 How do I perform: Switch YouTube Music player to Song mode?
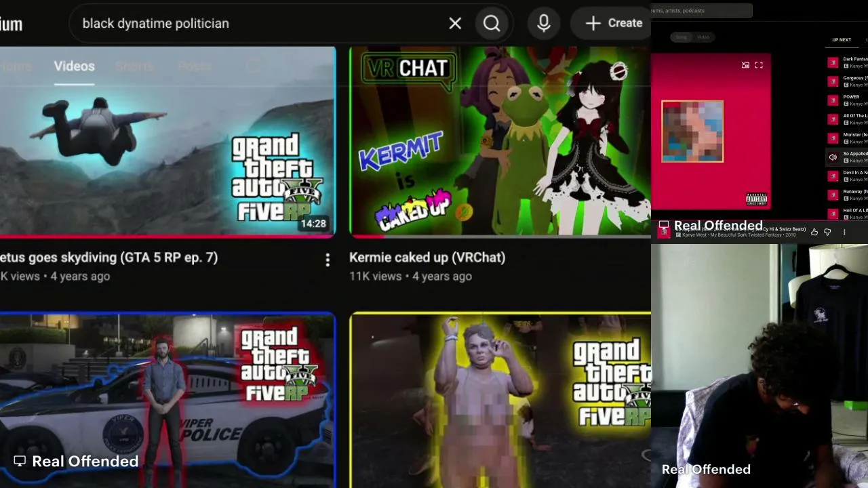tap(681, 37)
